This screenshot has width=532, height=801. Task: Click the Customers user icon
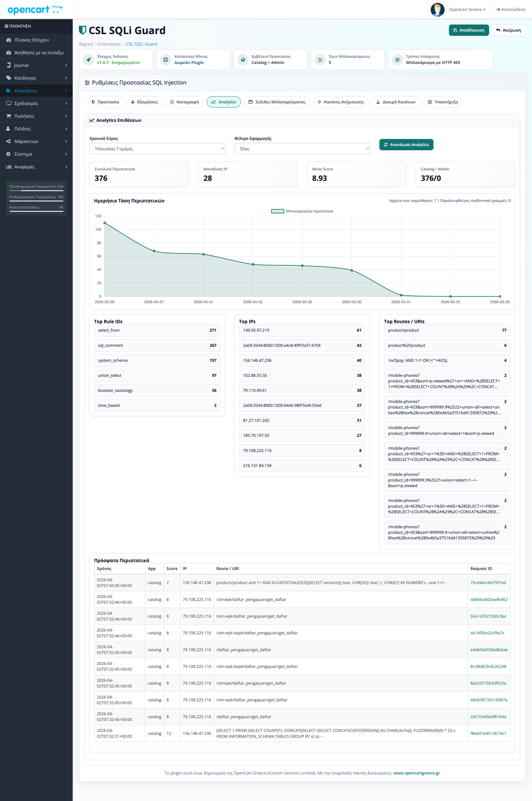(x=8, y=128)
